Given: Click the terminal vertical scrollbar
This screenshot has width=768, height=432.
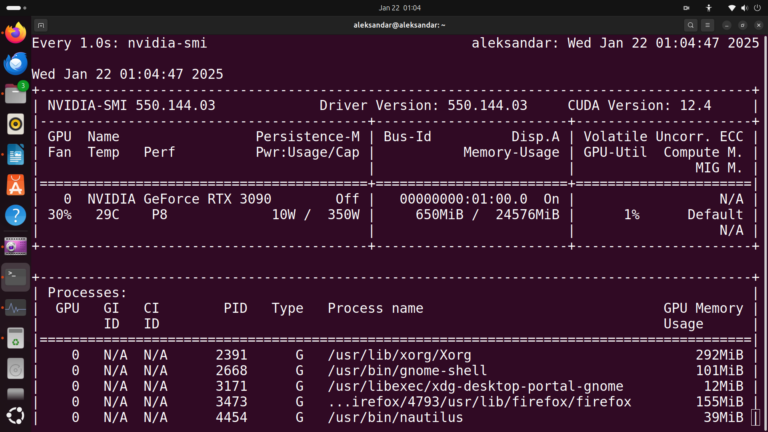Looking at the screenshot, I should [x=765, y=233].
